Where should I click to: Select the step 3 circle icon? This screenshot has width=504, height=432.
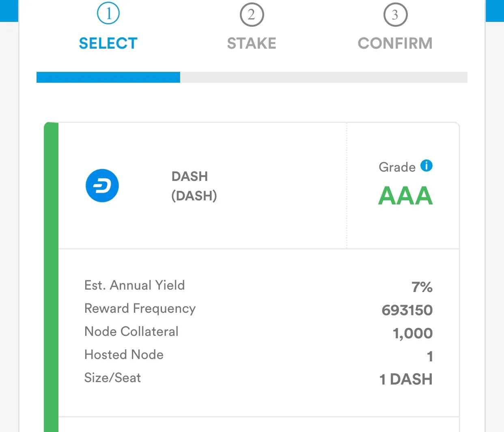395,15
